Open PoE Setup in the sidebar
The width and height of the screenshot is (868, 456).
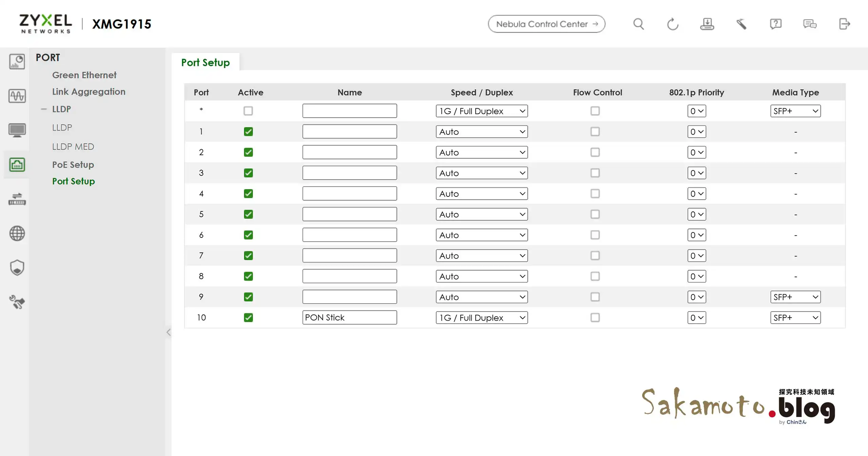coord(73,165)
